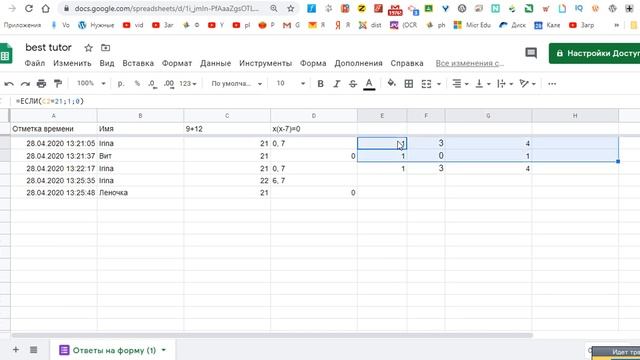Open the More toolbar options ellipsis
This screenshot has height=360, width=640.
(552, 84)
